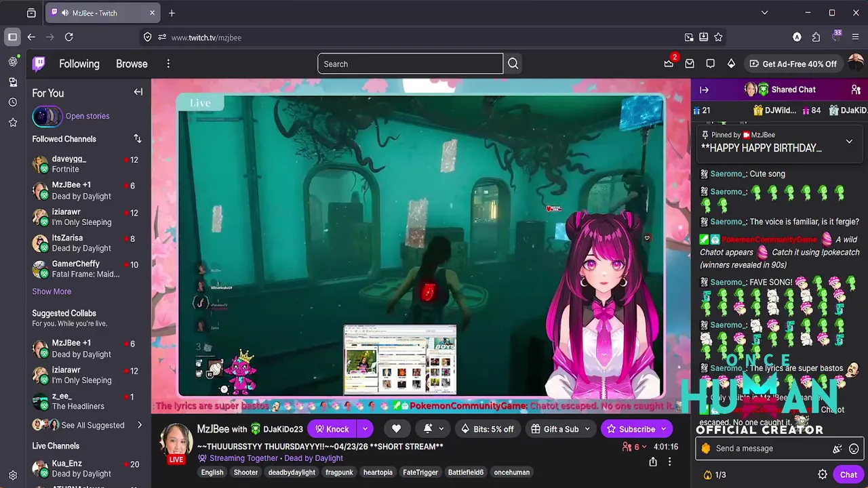868x488 pixels.
Task: Open channel points balance 1/3
Action: (x=715, y=475)
